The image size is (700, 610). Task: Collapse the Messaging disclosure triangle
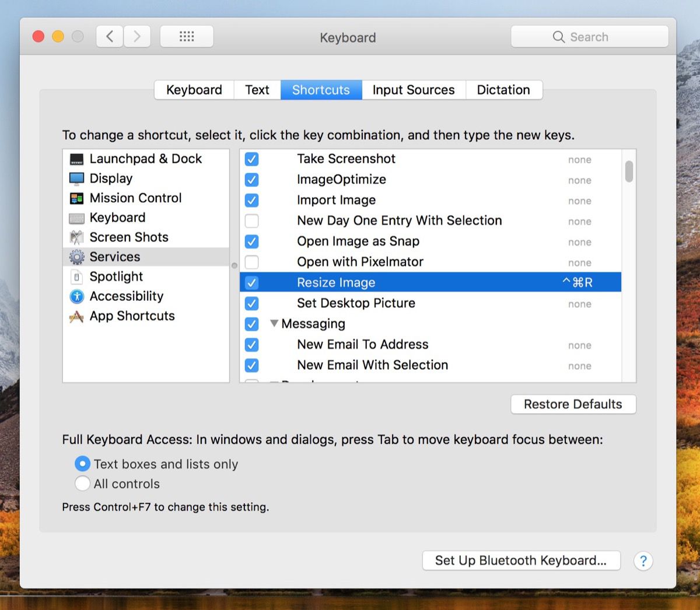click(x=274, y=324)
